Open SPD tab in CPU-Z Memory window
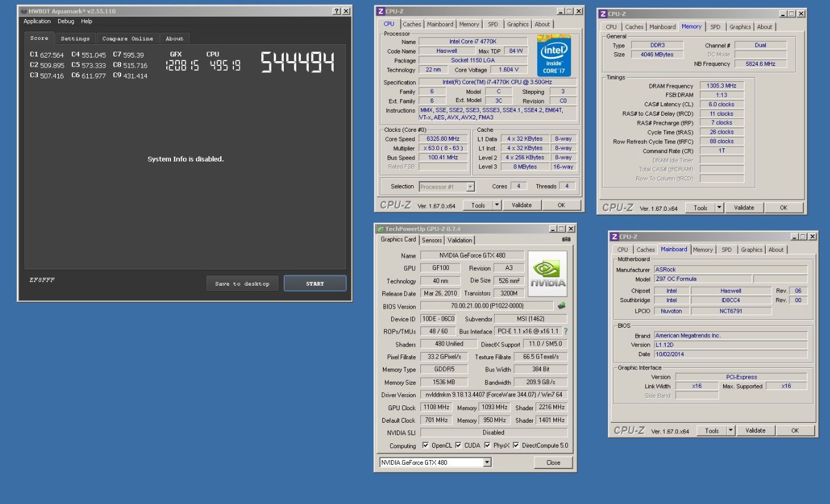Screen dimensions: 830x504 (715, 27)
